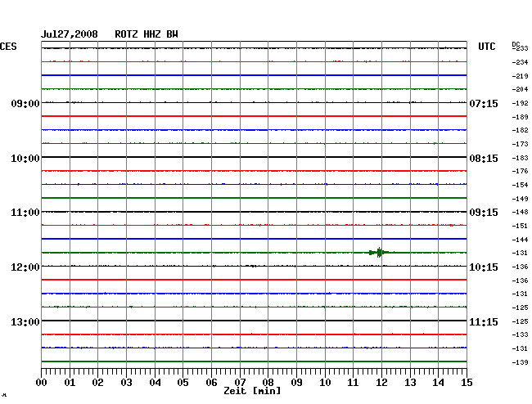
Task: Click the 11:15 UTC time label
Action: pyautogui.click(x=484, y=321)
